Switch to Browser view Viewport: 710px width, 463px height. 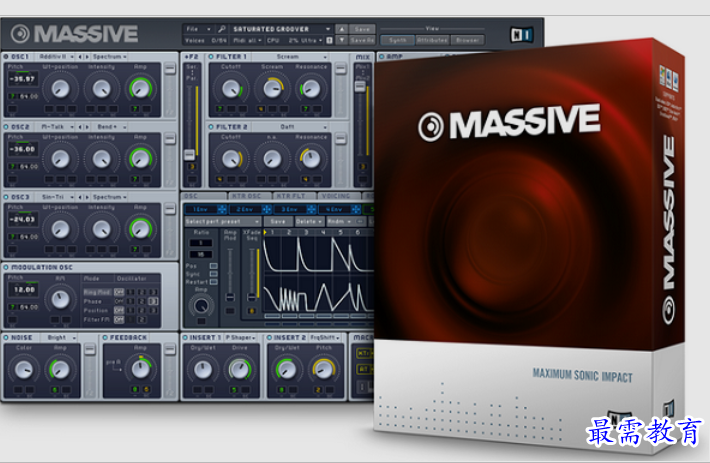point(467,40)
